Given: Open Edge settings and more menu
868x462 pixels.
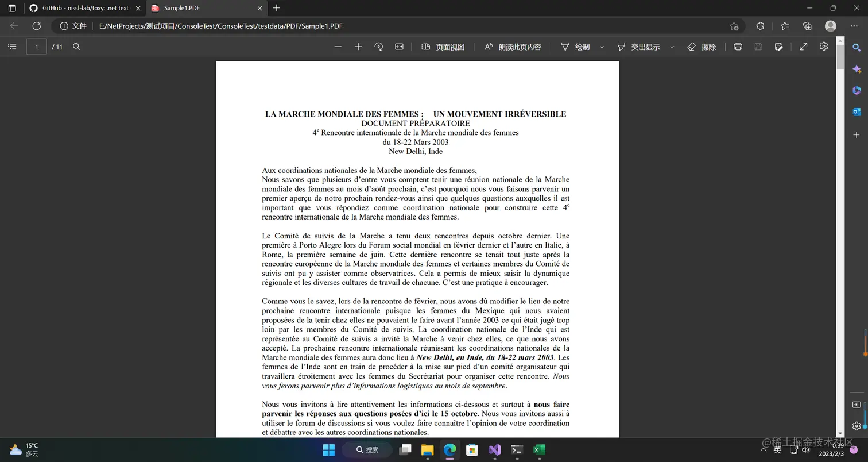Looking at the screenshot, I should (x=854, y=26).
